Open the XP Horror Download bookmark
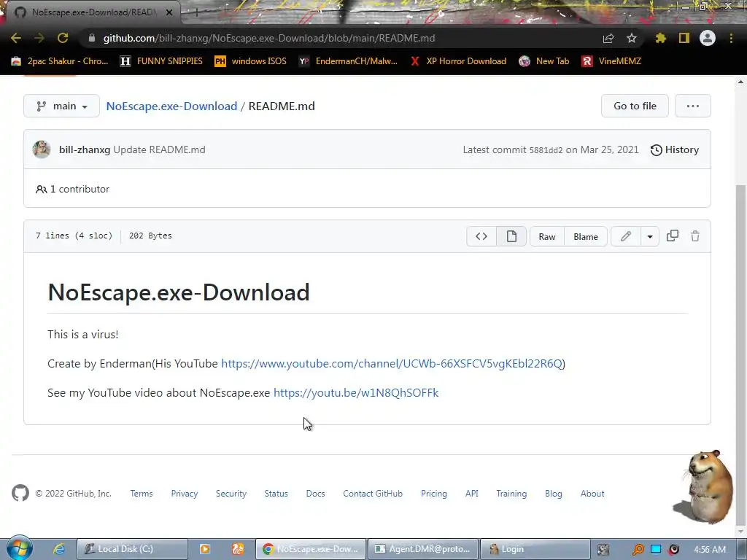Image resolution: width=747 pixels, height=560 pixels. tap(458, 61)
